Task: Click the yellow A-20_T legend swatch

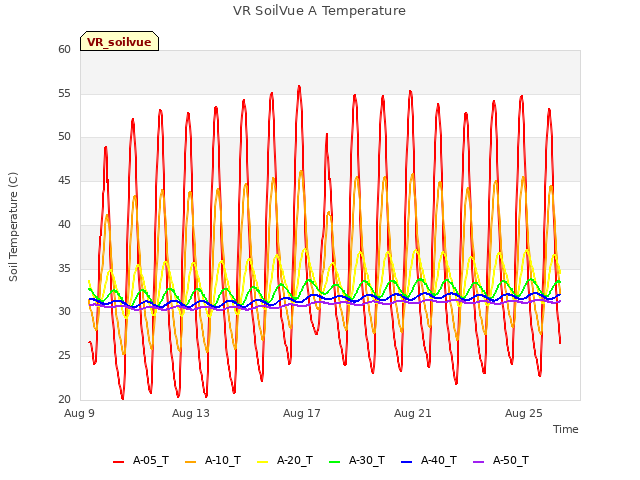Action: pyautogui.click(x=262, y=462)
